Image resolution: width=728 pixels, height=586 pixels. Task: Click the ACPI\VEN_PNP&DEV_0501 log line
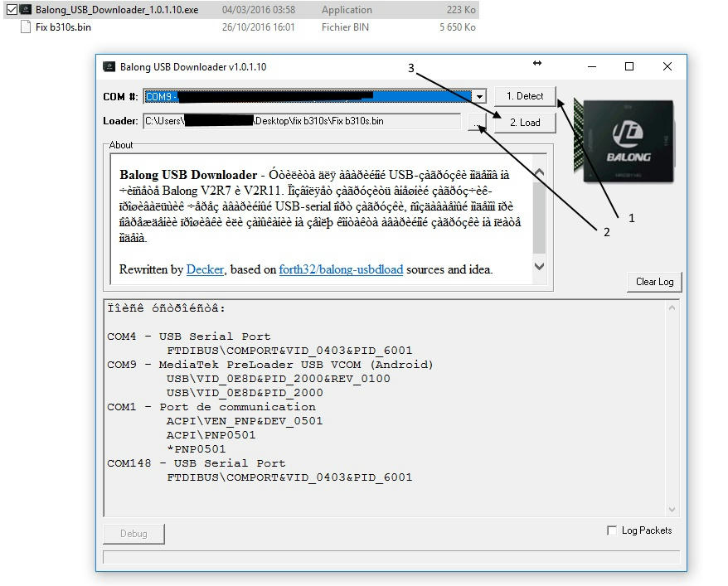(245, 421)
